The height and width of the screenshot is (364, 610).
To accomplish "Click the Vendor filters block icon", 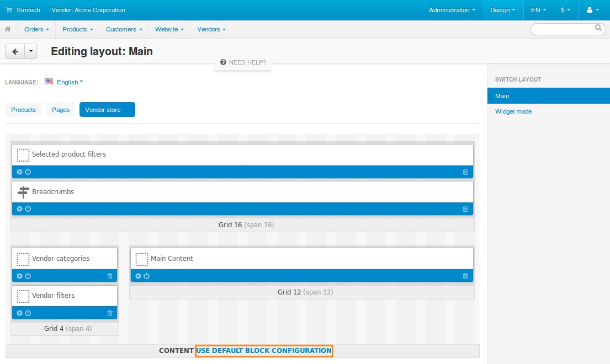I will [x=23, y=296].
